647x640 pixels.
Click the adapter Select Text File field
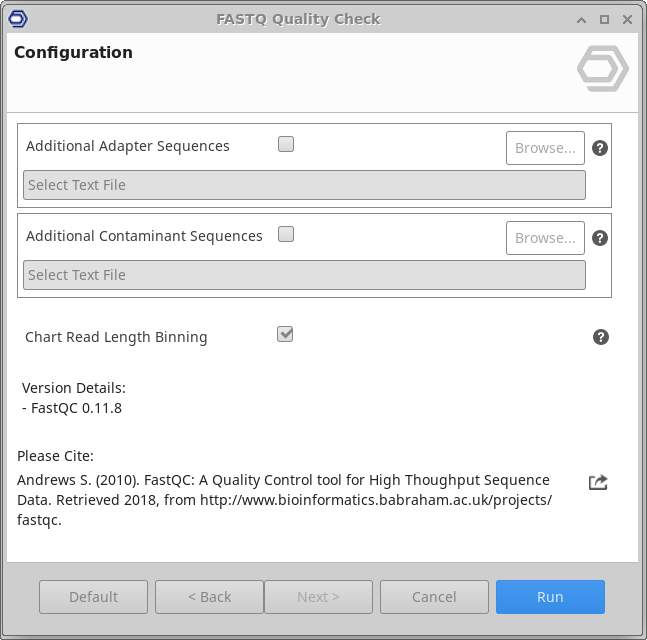tap(304, 185)
